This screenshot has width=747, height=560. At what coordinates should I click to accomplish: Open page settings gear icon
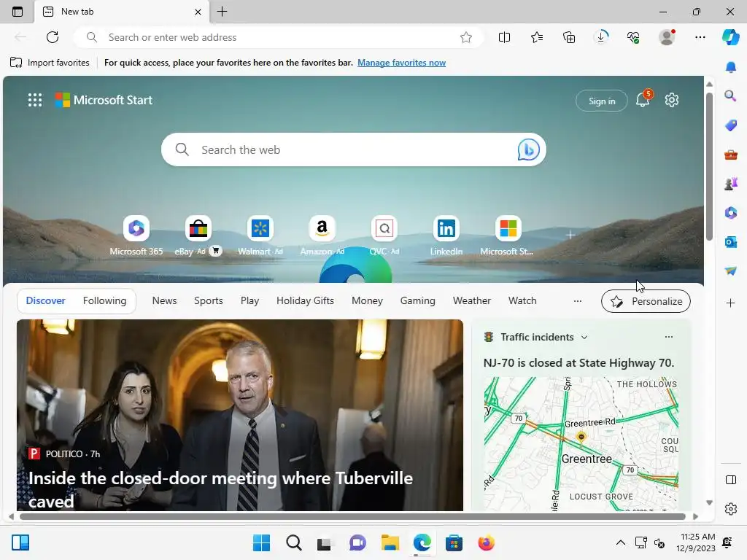click(672, 100)
